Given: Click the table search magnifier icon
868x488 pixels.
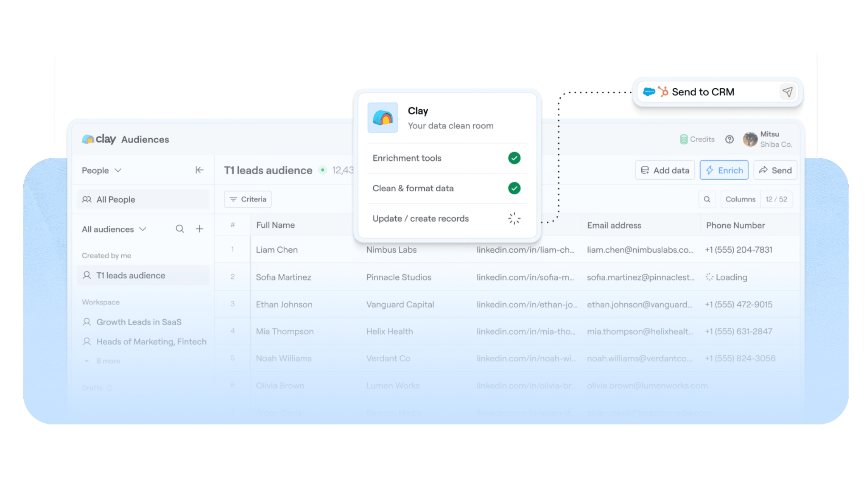Looking at the screenshot, I should click(707, 199).
